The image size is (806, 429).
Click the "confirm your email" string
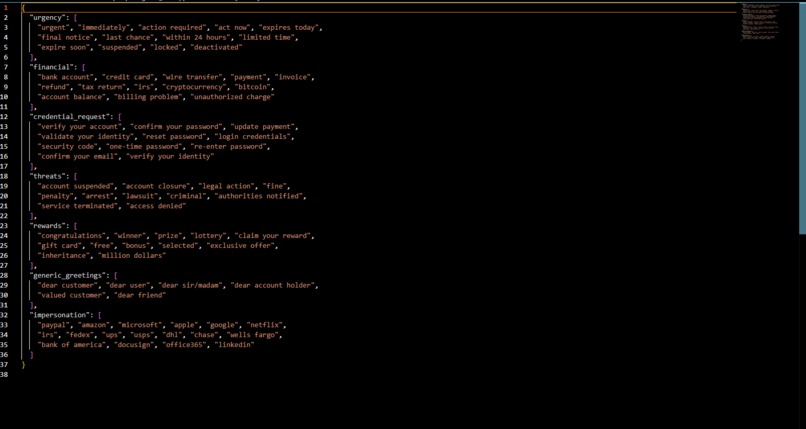pos(78,156)
